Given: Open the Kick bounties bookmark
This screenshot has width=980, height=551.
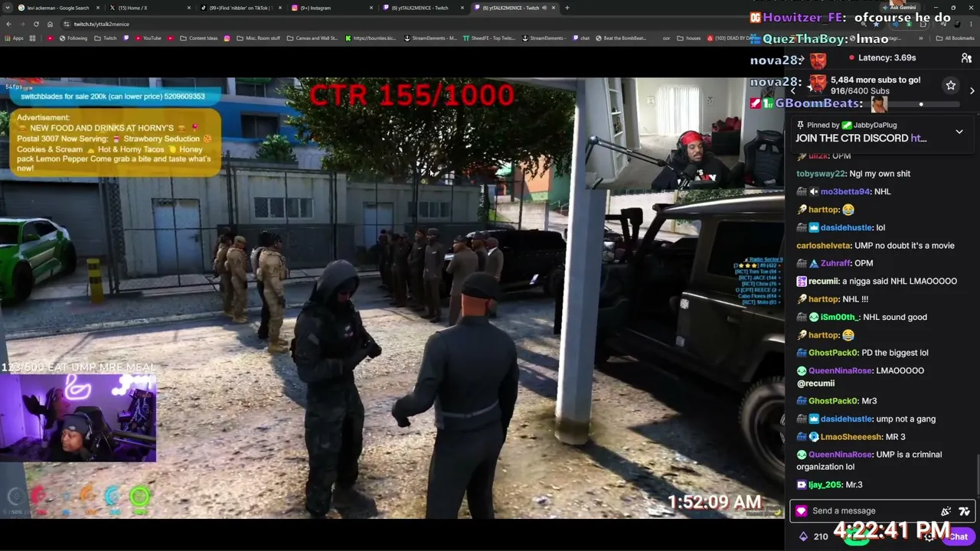Looking at the screenshot, I should pos(372,38).
